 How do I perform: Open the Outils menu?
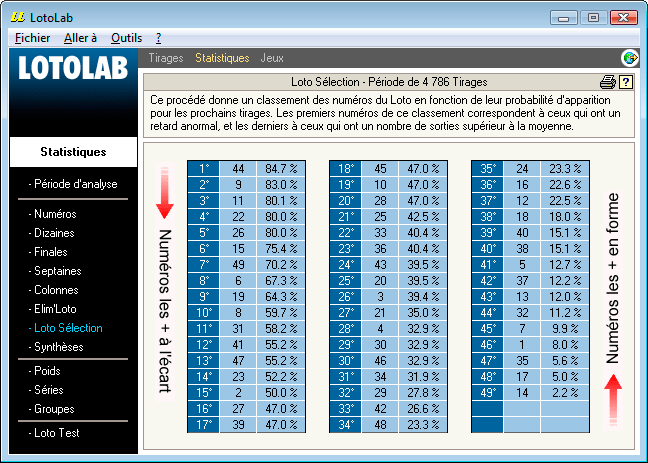(126, 37)
